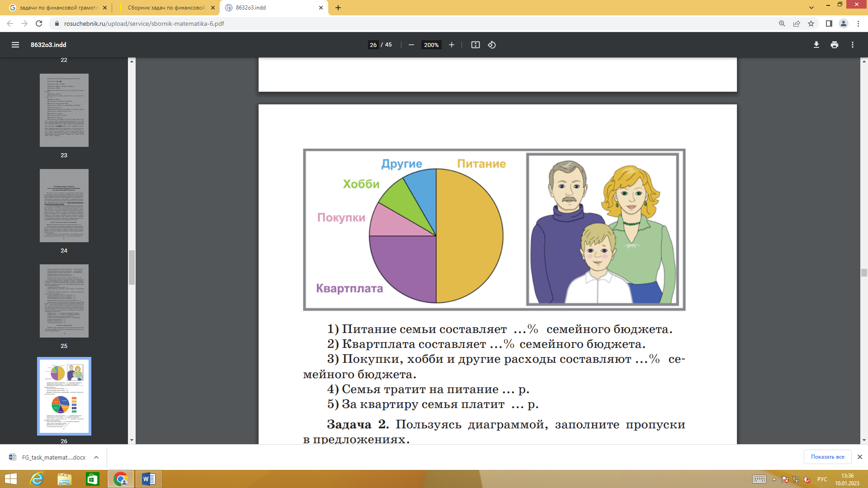Click the zoom percentage field showing 200%
Image resolution: width=868 pixels, height=488 pixels.
tap(431, 45)
